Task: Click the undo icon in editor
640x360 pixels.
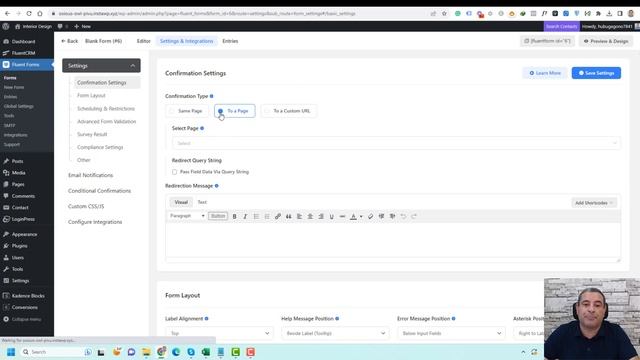Action: coord(403,216)
